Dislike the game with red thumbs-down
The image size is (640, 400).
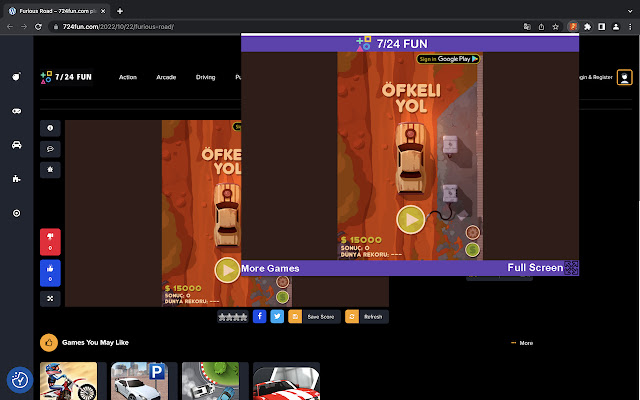[50, 242]
